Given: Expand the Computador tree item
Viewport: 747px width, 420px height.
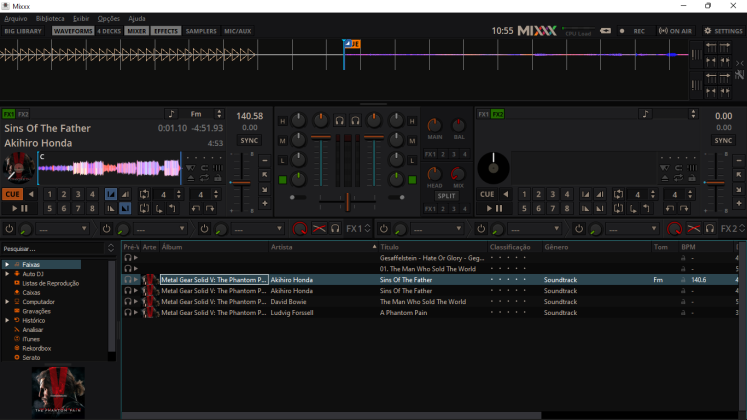Looking at the screenshot, I should [x=7, y=301].
